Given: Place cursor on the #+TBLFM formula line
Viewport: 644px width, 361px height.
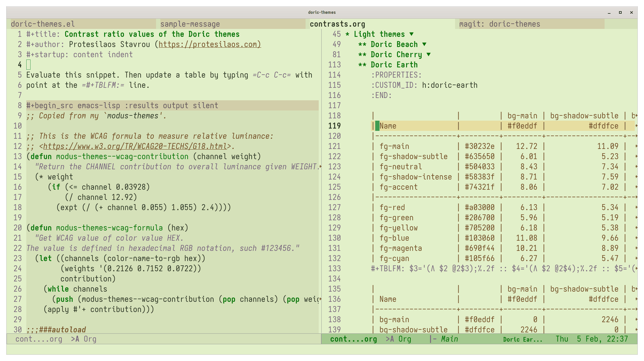Looking at the screenshot, I should [x=460, y=269].
